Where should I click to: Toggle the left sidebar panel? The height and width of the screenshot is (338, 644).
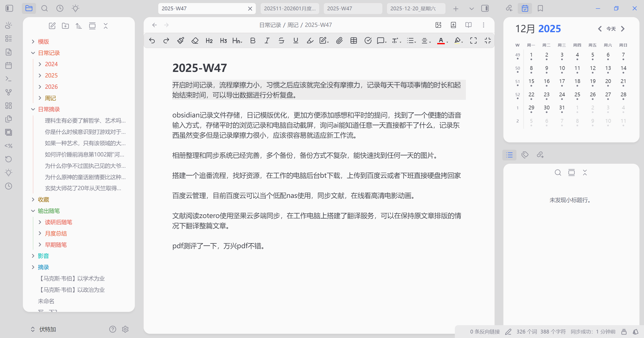click(x=9, y=8)
